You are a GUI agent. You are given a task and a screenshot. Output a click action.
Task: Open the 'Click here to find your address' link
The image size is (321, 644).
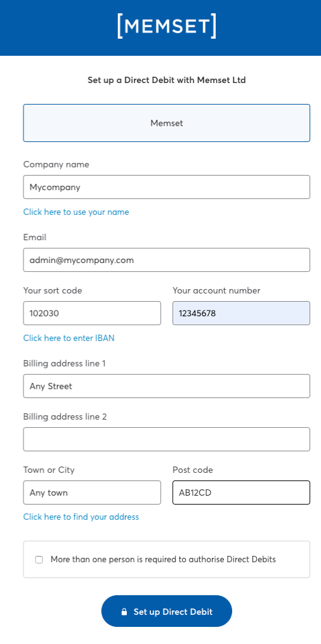click(81, 517)
